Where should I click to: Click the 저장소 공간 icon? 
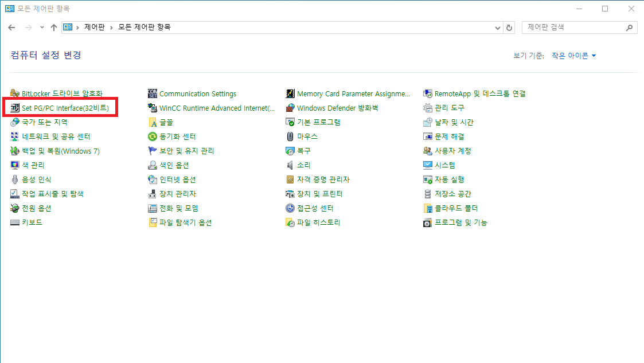point(428,194)
